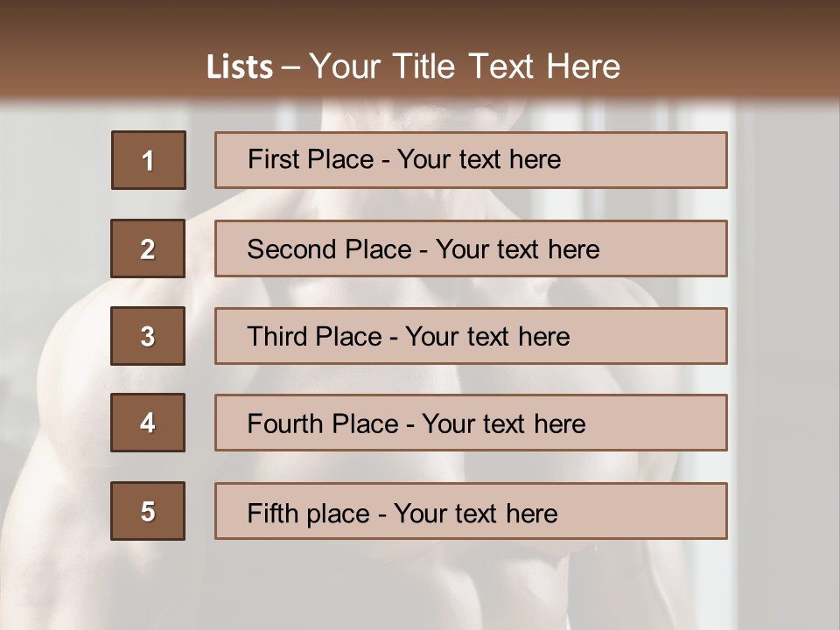Click the words 'Fourth Place' in bar
The image size is (840, 630).
[323, 423]
